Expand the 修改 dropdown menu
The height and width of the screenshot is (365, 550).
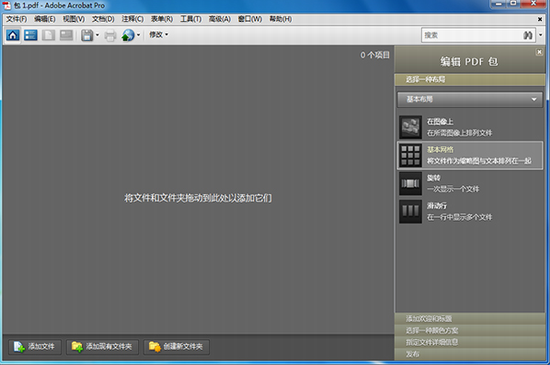pyautogui.click(x=159, y=35)
